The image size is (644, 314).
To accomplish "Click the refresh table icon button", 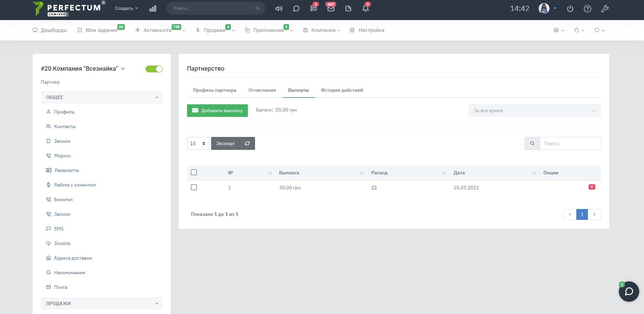I will [247, 143].
